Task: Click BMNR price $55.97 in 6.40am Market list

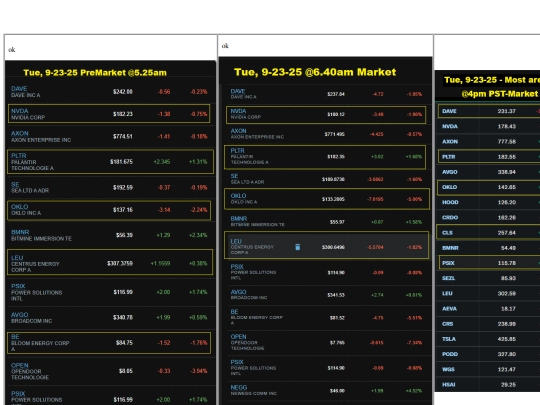Action: point(337,222)
